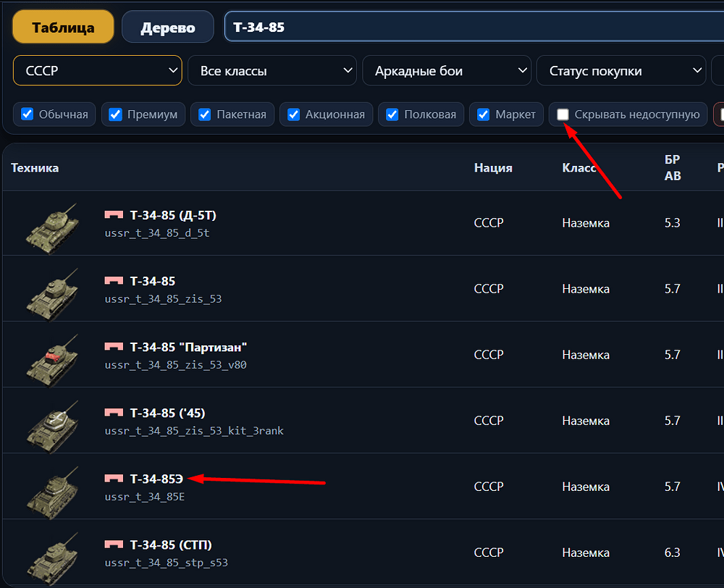Open the Статус покупки dropdown
The image size is (724, 588).
621,71
